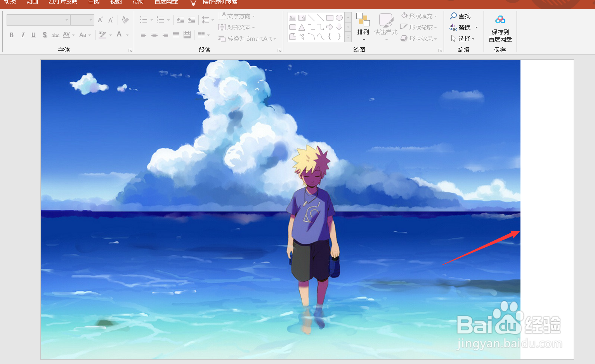Open 形状效果 shape effects dropdown
Image resolution: width=595 pixels, height=364 pixels.
click(x=419, y=38)
